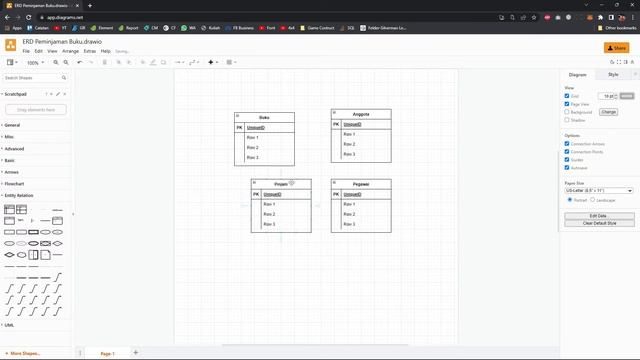Screen dimensions: 640x360
Task: Open the File menu
Action: pos(26,51)
